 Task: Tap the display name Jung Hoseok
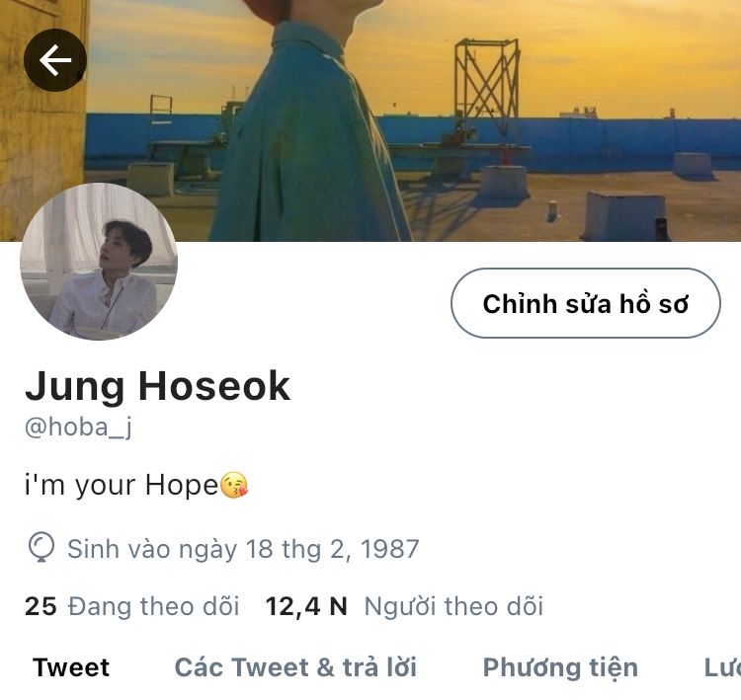[157, 387]
